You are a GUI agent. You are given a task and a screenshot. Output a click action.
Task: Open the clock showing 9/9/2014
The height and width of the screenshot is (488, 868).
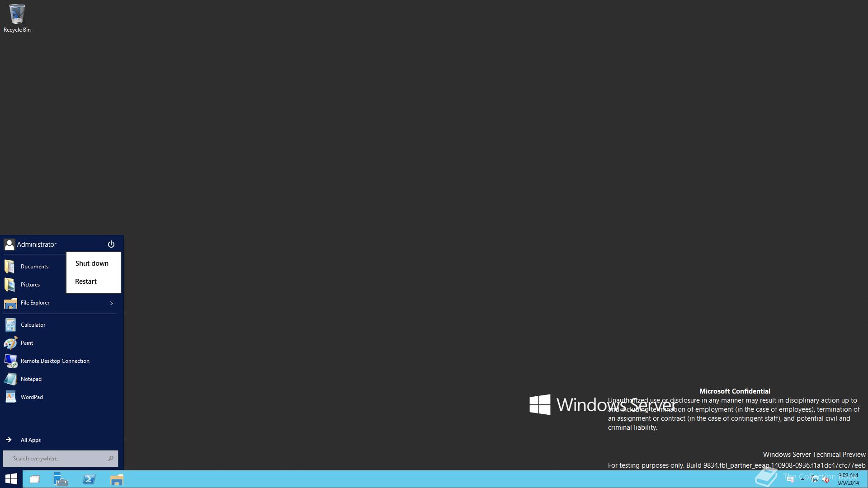click(848, 479)
